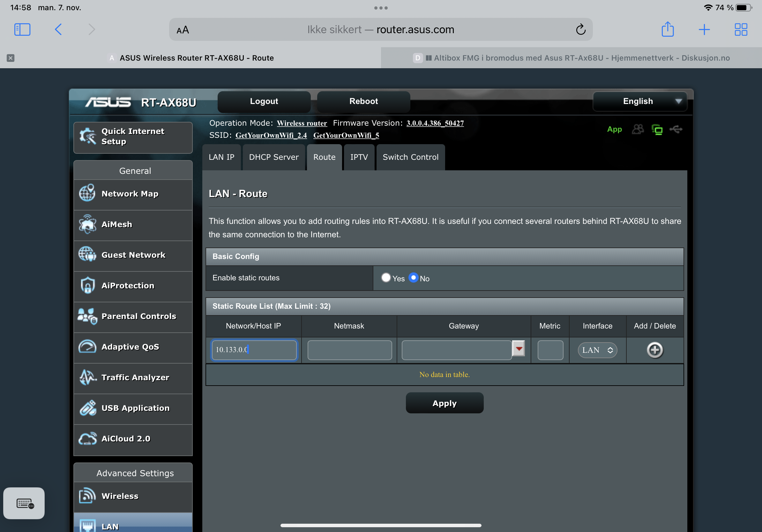Select the Route tab

(x=324, y=157)
